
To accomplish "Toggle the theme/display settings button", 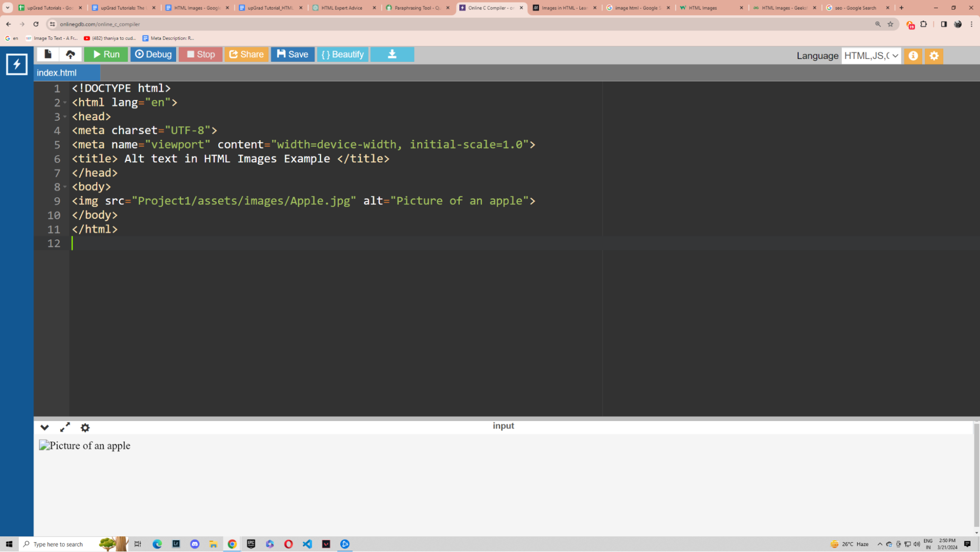I will [934, 55].
